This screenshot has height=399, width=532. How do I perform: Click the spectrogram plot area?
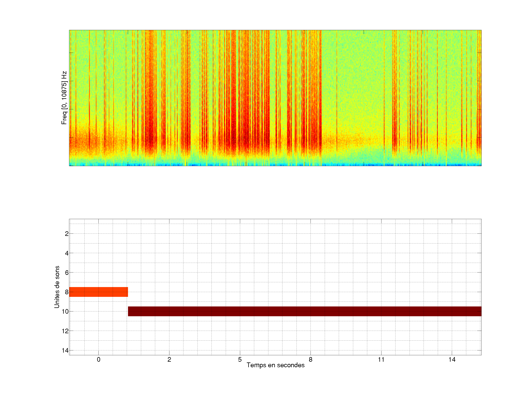click(275, 98)
